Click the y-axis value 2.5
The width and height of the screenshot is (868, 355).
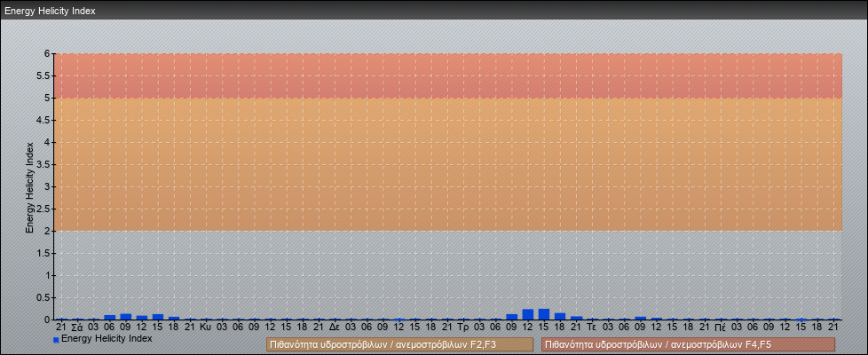point(44,209)
